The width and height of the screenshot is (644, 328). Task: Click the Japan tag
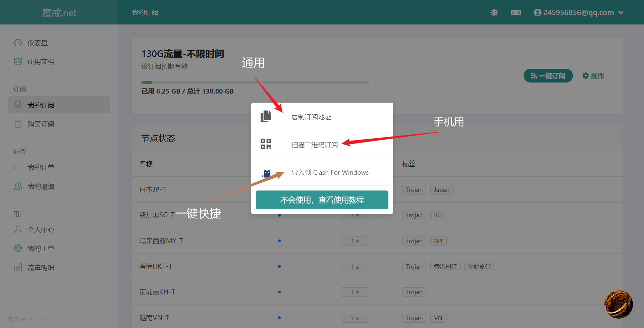(x=442, y=190)
